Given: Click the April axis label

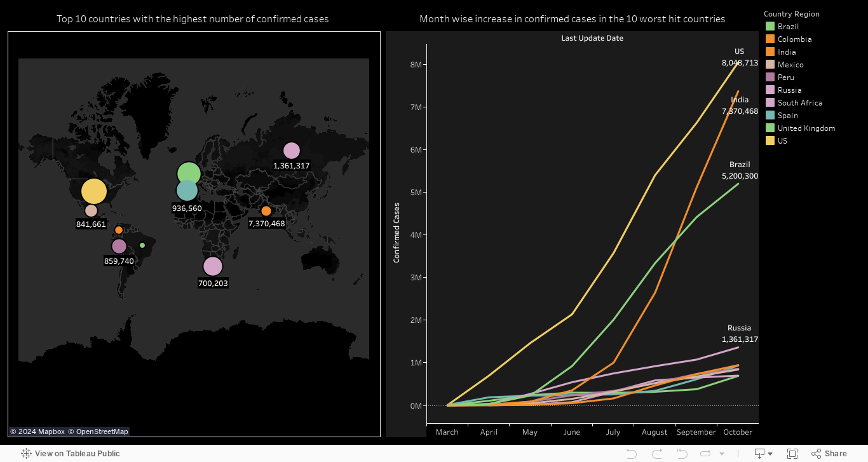Looking at the screenshot, I should coord(489,432).
